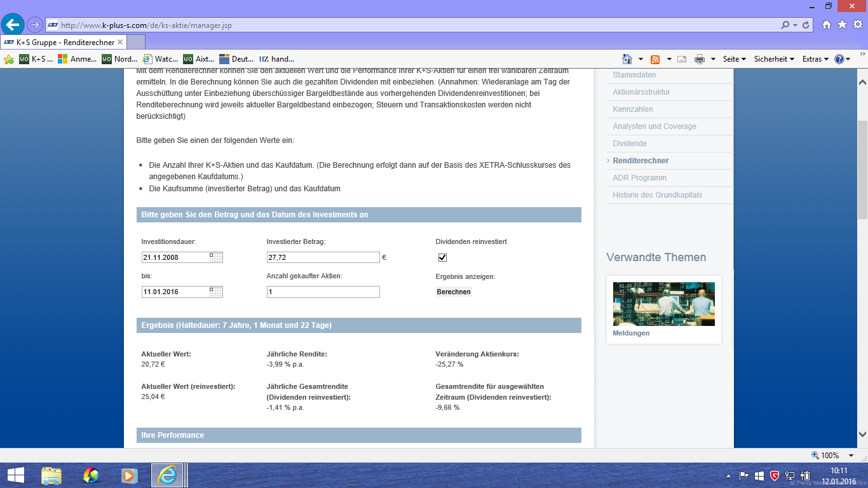Open the browser home page icon beside the favorites star

(x=827, y=25)
